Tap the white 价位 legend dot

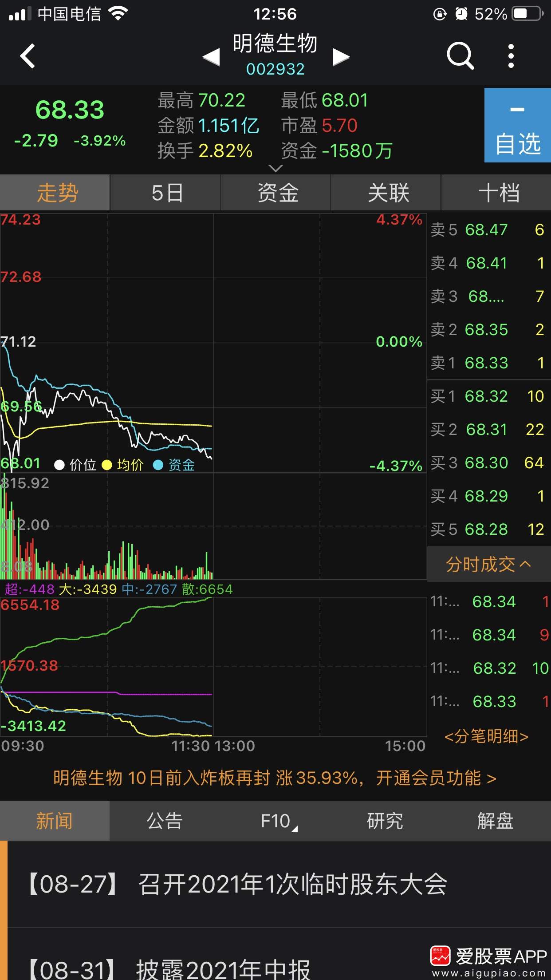coord(59,465)
